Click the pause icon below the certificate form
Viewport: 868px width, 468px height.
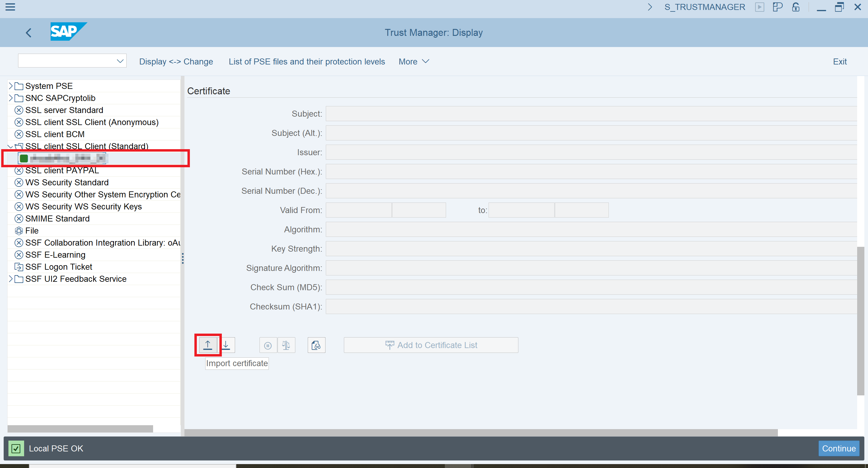[268, 345]
